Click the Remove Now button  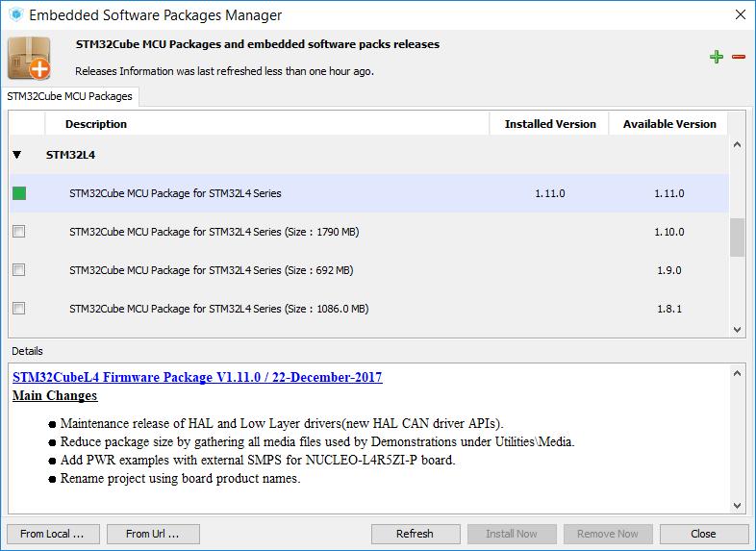608,534
